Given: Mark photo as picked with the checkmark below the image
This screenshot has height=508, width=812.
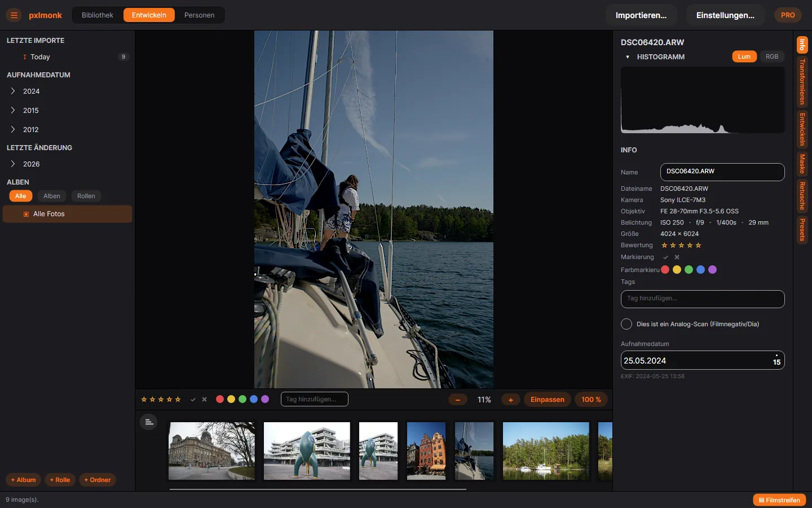Looking at the screenshot, I should pyautogui.click(x=193, y=400).
